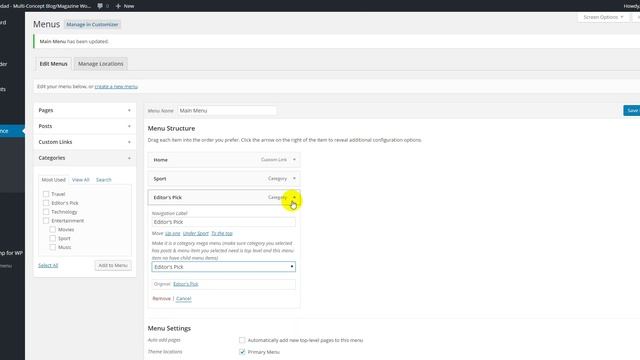Screen dimensions: 640x360
Task: Select the View All categories tab
Action: [x=80, y=180]
